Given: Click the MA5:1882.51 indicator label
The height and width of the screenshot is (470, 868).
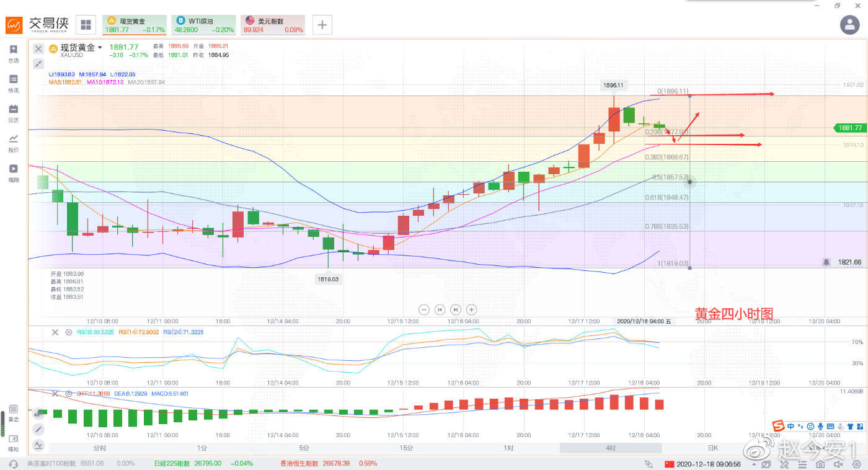Looking at the screenshot, I should (x=66, y=82).
